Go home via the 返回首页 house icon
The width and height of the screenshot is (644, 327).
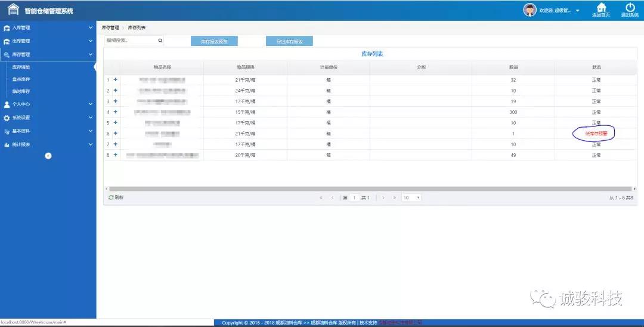[601, 7]
